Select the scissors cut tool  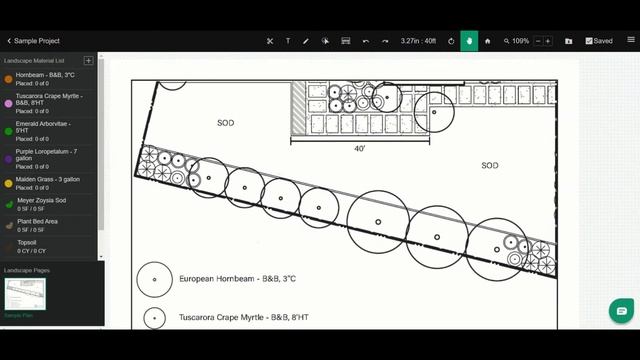point(270,41)
